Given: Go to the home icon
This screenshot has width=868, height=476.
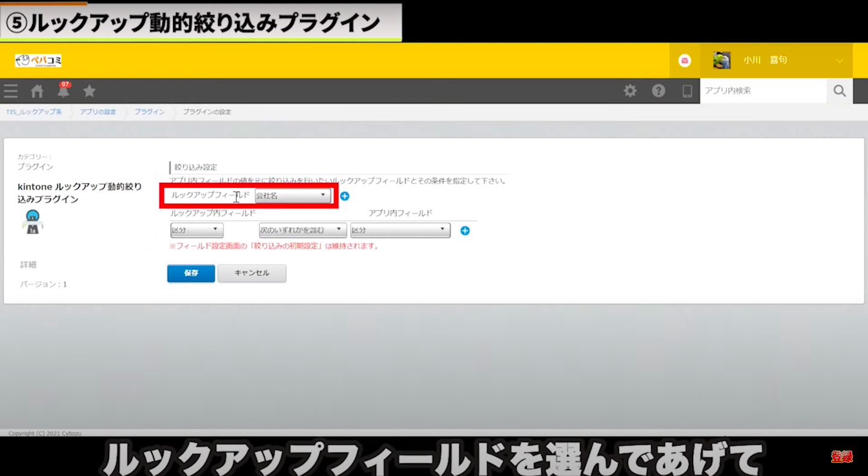Looking at the screenshot, I should click(x=37, y=91).
